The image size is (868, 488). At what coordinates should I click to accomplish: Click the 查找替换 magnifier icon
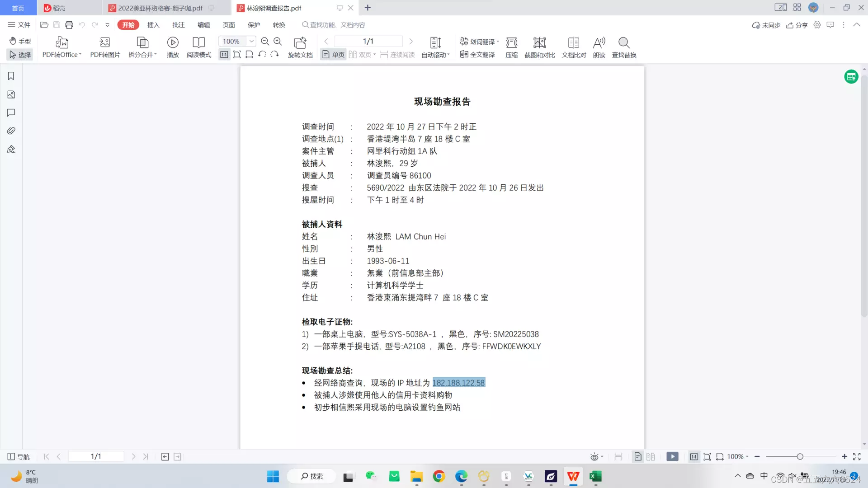[624, 43]
